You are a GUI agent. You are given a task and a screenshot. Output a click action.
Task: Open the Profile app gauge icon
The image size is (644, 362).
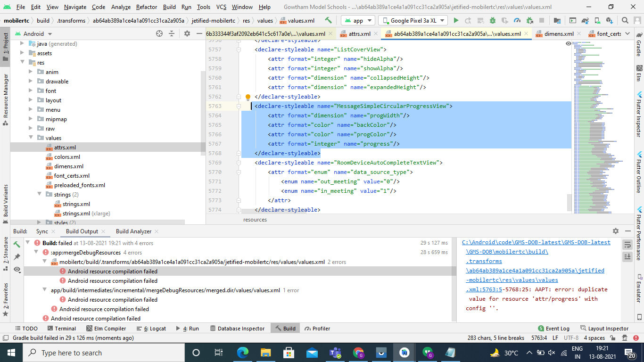click(517, 20)
